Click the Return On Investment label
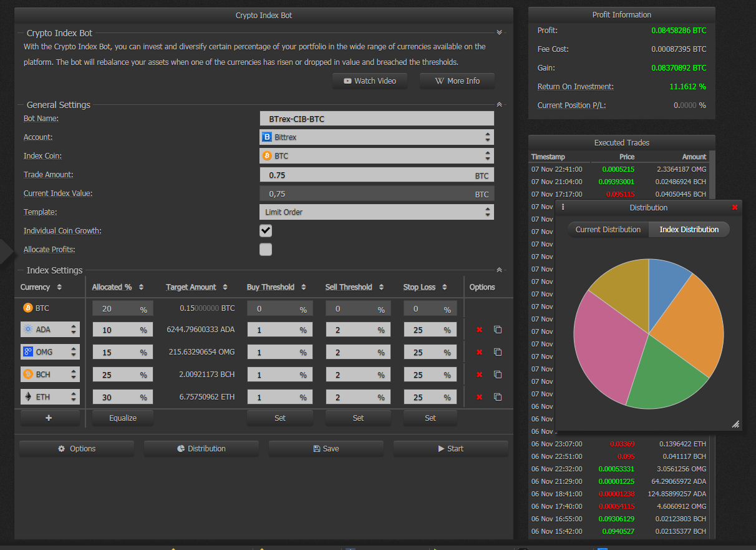The width and height of the screenshot is (756, 550). 576,87
